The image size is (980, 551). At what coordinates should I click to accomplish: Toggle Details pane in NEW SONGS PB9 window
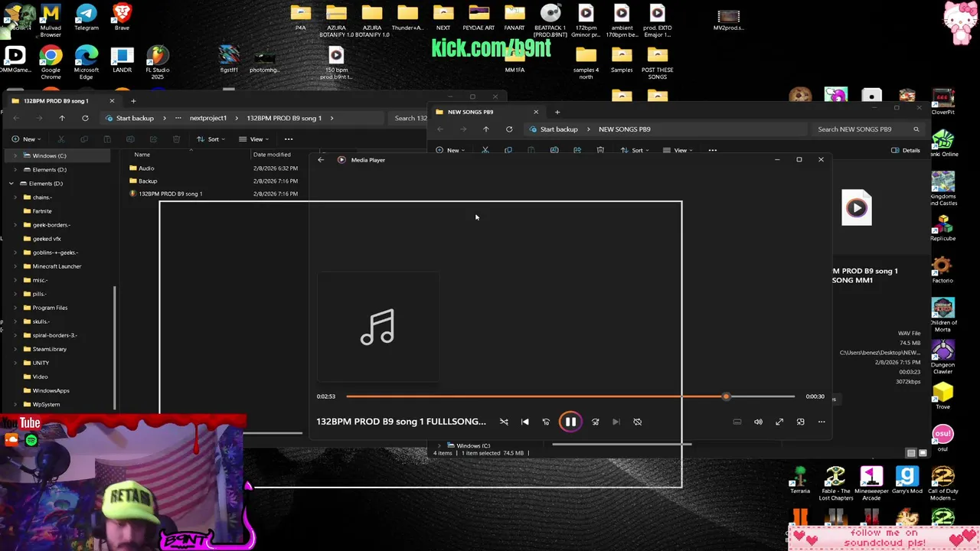point(905,150)
